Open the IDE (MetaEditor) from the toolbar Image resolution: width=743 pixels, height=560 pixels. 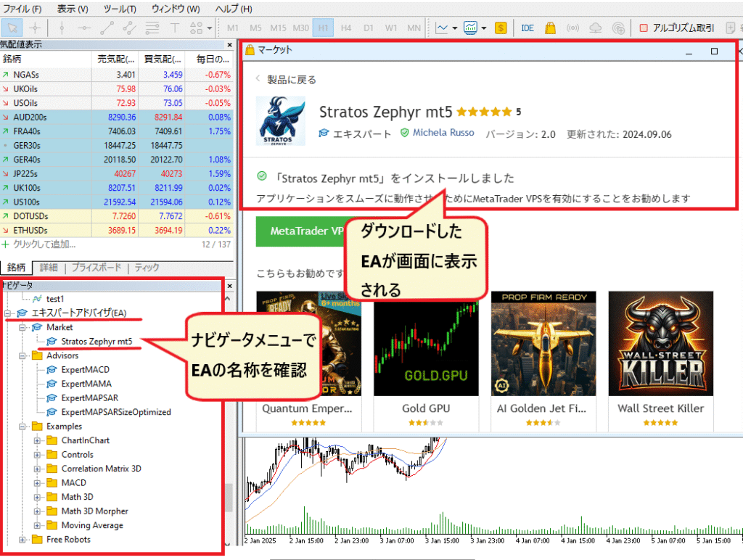pyautogui.click(x=528, y=28)
